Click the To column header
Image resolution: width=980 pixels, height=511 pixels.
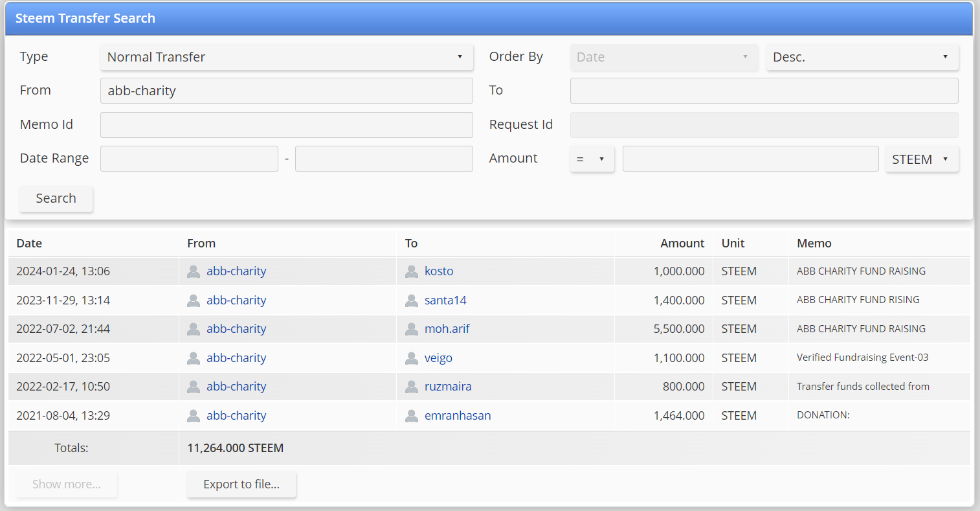(x=411, y=244)
